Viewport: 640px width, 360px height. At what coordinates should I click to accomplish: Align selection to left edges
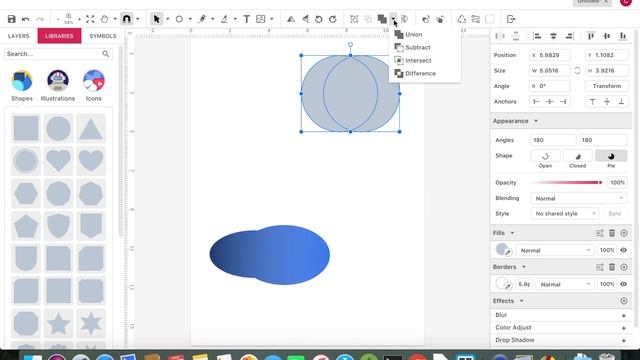[x=537, y=36]
